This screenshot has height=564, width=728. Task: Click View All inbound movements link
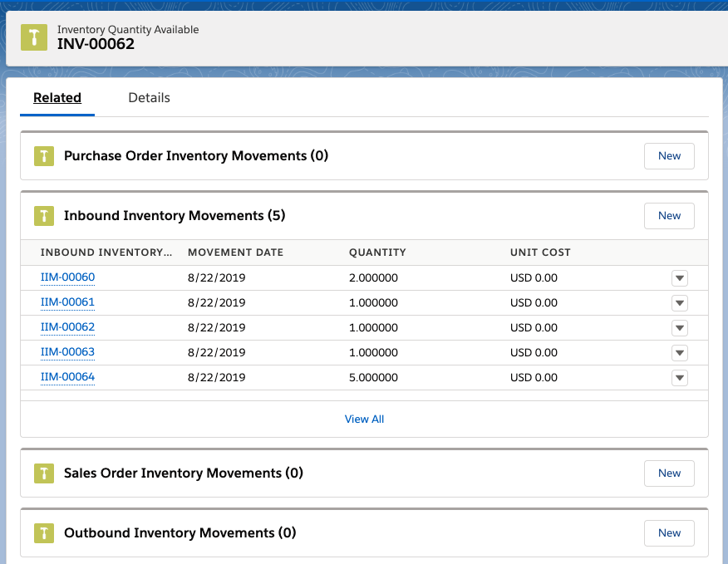364,419
